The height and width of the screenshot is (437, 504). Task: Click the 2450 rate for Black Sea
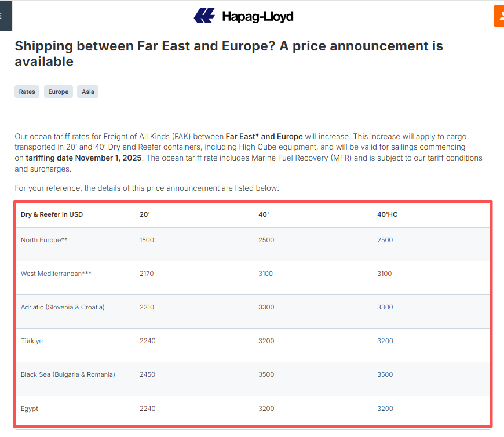click(147, 374)
